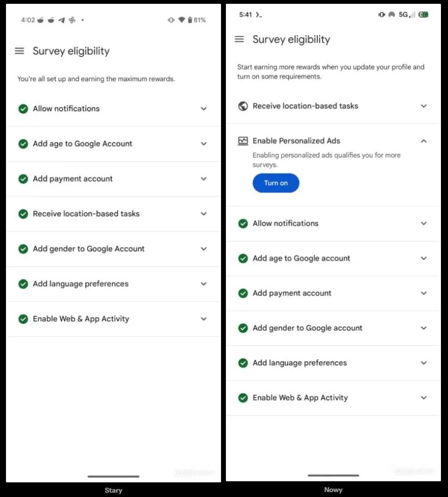This screenshot has height=497, width=448.
Task: Click the Enable Personalized Ads monitor icon
Action: pyautogui.click(x=243, y=141)
